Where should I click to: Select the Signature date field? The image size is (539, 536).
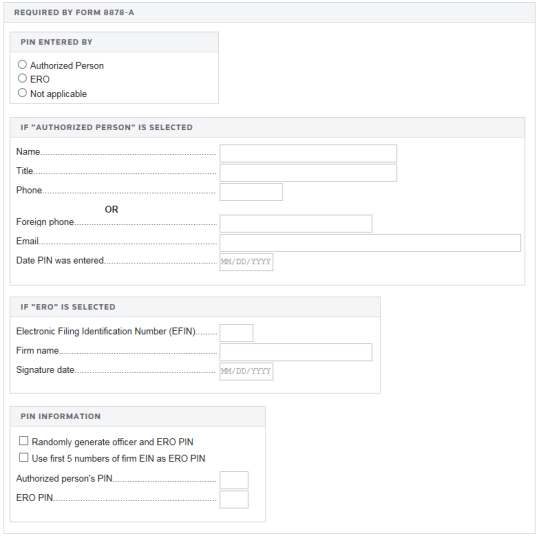pos(246,371)
